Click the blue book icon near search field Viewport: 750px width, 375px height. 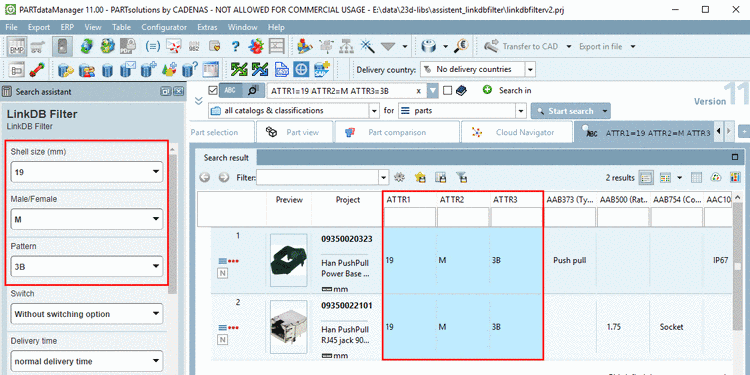tap(461, 90)
